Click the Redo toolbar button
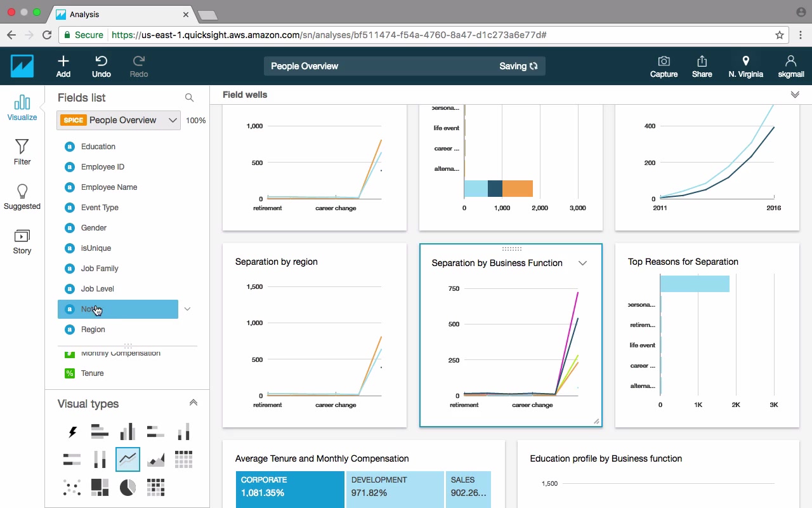812x508 pixels. pyautogui.click(x=139, y=66)
